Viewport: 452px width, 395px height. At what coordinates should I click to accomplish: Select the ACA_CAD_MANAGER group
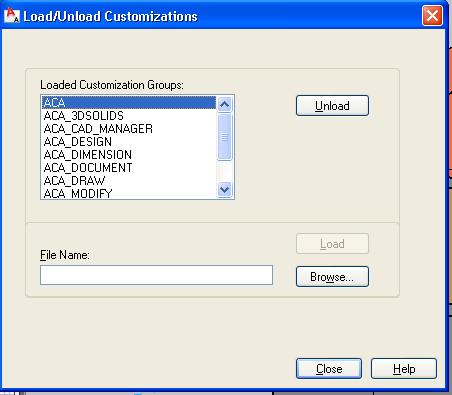pyautogui.click(x=129, y=129)
